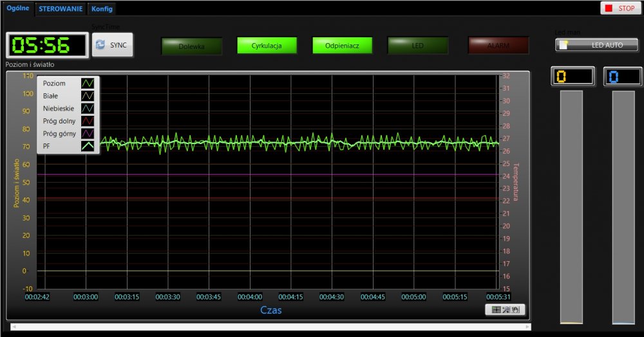
Task: Click the Niebieskie plot line sample in legend
Action: 87,109
